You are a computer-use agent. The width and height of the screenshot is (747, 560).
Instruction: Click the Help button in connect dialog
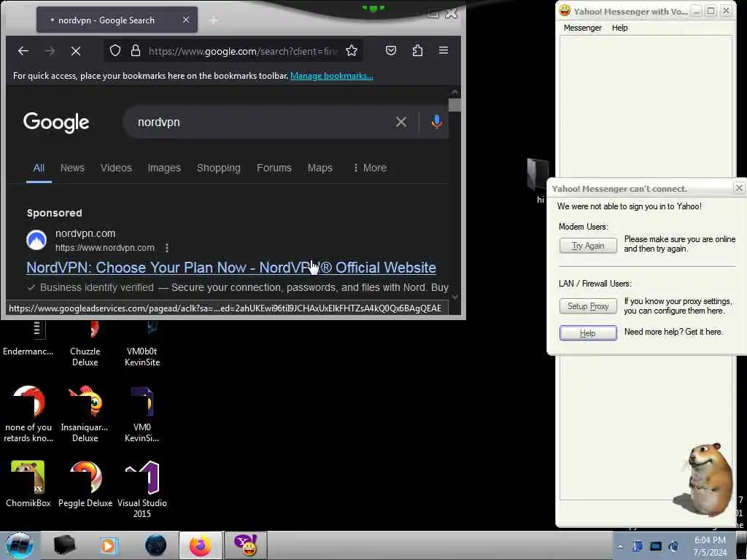coord(588,333)
